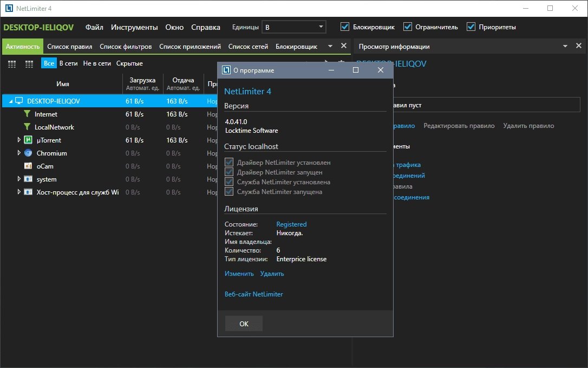Select the Internet row name
Viewport: 588px width, 368px height.
point(45,114)
